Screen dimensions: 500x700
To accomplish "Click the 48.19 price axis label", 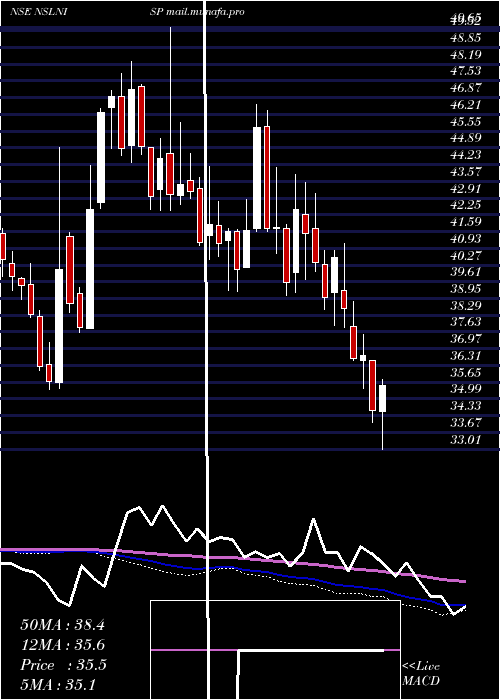I will point(466,54).
